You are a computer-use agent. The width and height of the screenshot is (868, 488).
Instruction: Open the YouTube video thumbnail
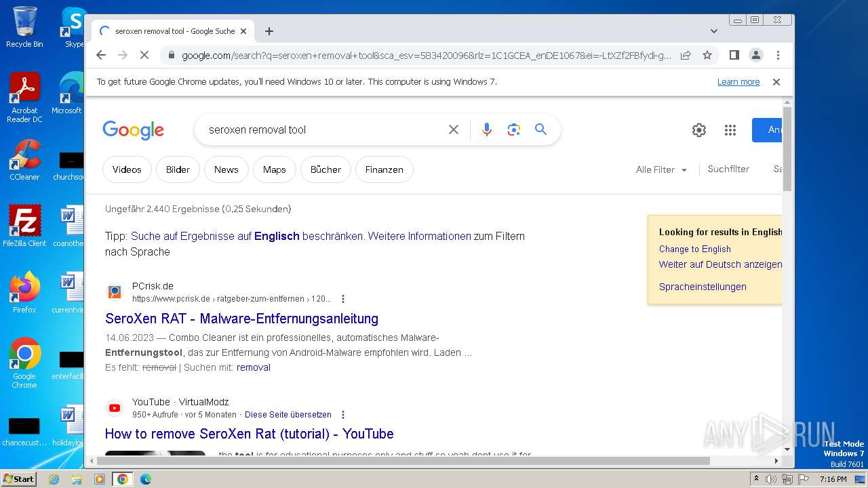point(155,453)
